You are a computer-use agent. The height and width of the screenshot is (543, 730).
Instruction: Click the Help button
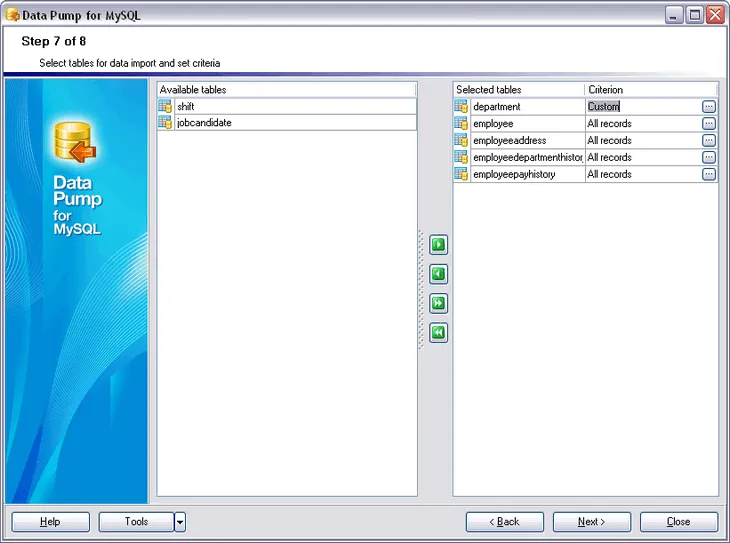(x=50, y=522)
